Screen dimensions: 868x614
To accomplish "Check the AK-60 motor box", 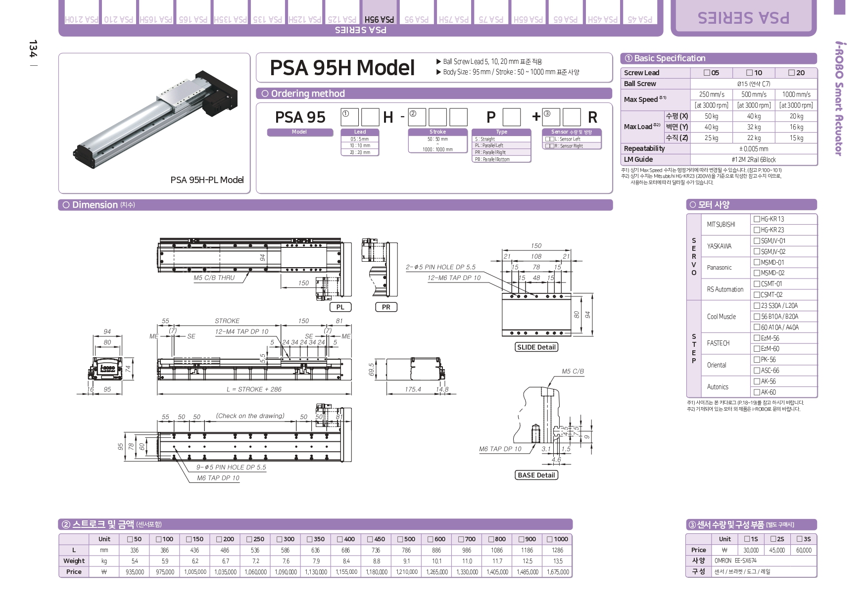I will 757,392.
